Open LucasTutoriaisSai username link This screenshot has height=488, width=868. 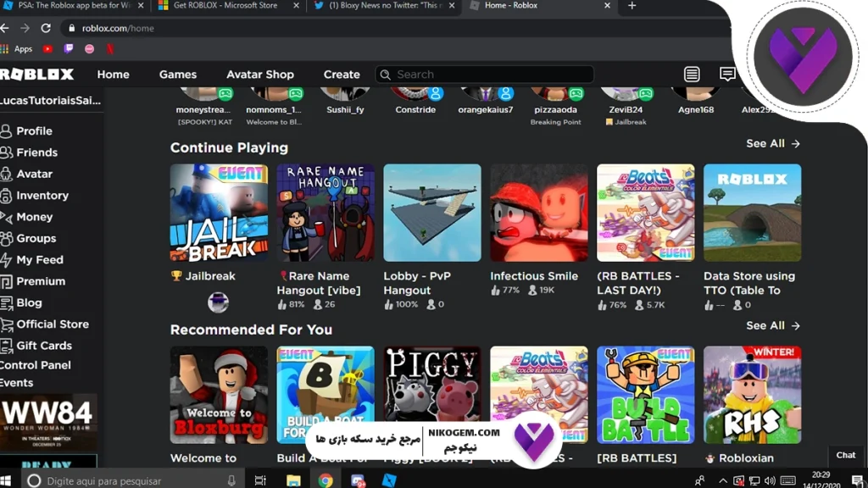tap(50, 101)
